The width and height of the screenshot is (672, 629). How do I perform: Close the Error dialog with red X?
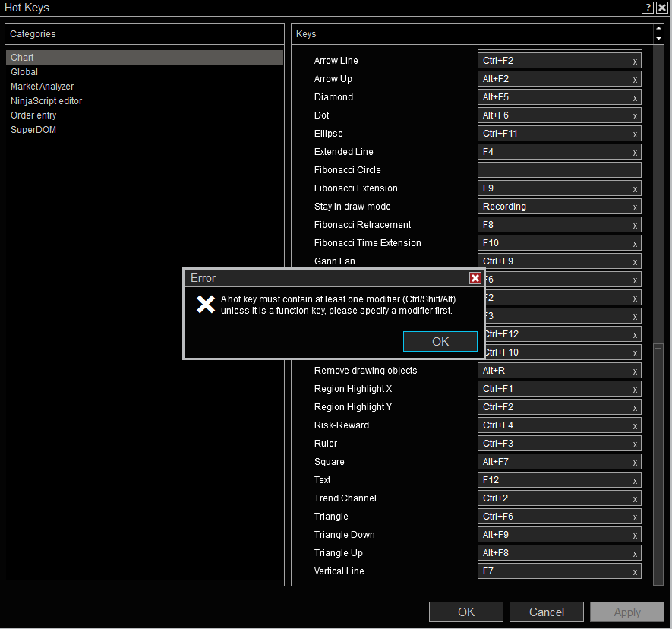point(475,278)
